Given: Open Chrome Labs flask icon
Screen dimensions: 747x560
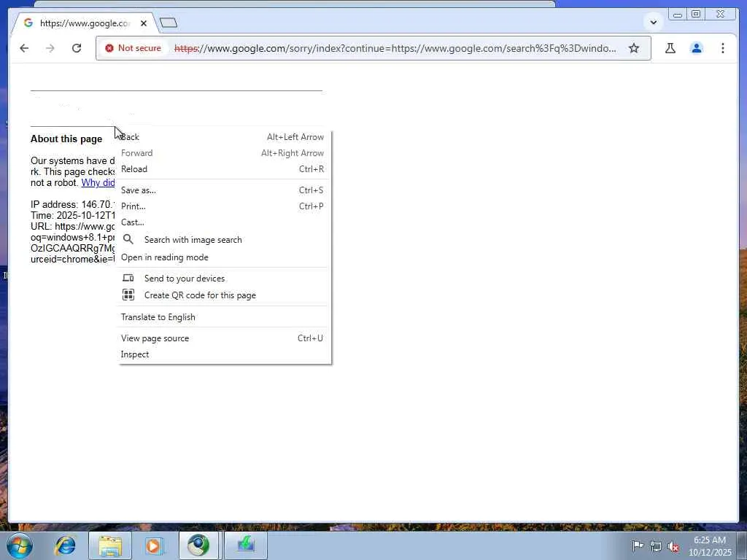Looking at the screenshot, I should (670, 48).
